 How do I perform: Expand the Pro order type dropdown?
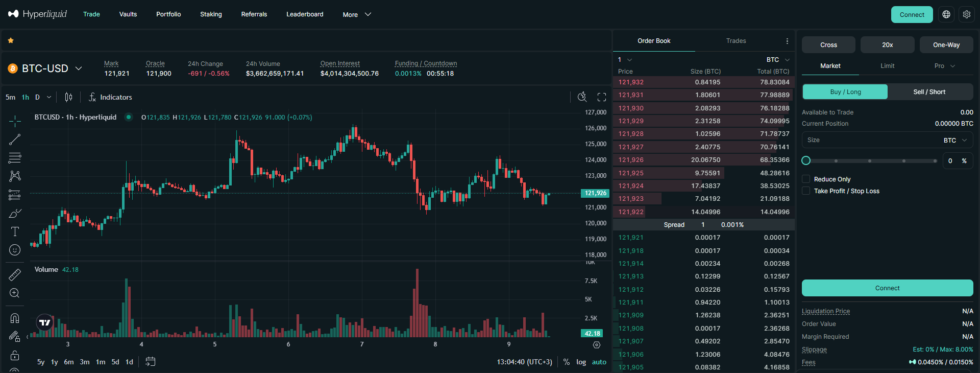(x=944, y=66)
